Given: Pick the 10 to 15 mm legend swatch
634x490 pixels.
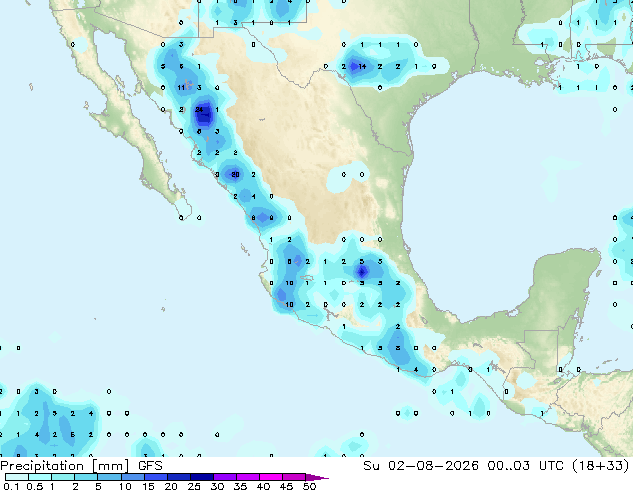Looking at the screenshot, I should click(132, 477).
